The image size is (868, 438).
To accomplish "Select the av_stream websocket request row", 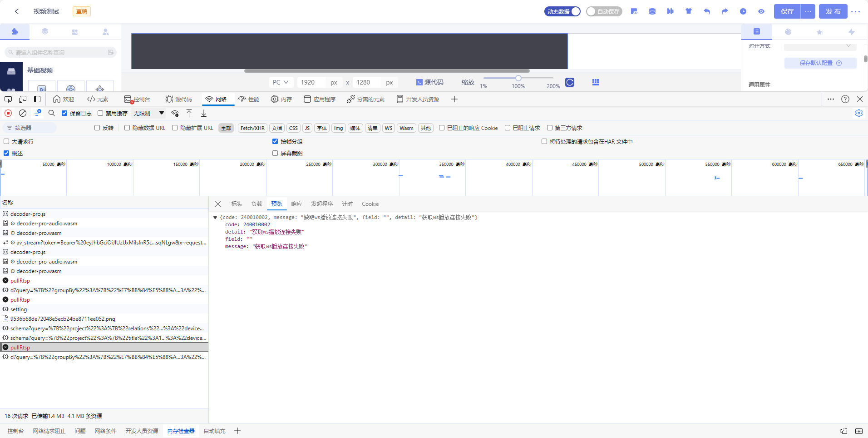I will point(104,243).
